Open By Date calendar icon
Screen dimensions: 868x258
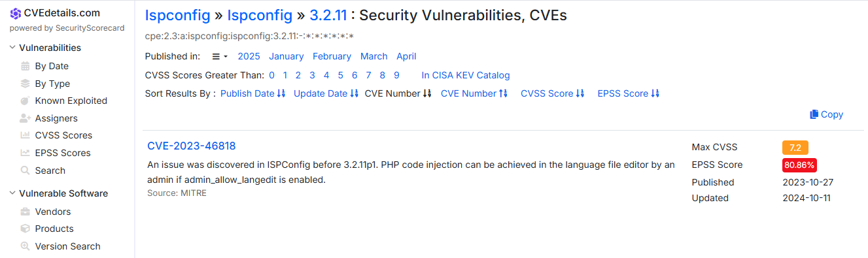coord(26,66)
